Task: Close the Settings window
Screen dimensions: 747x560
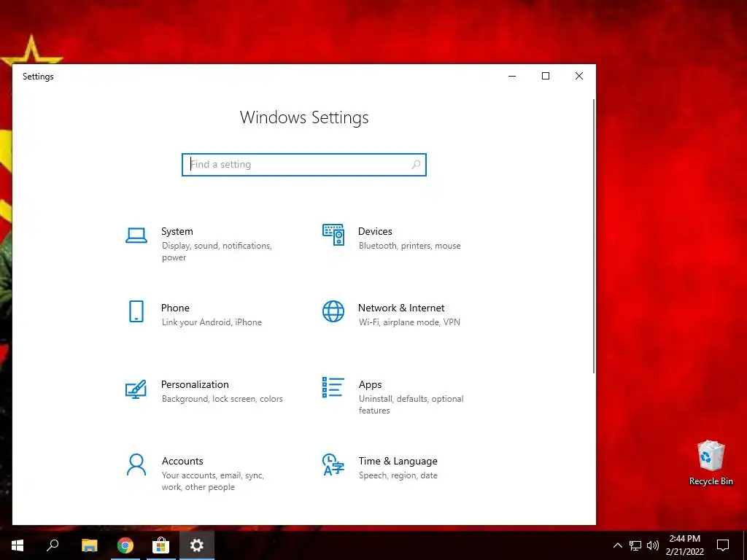Action: coord(578,76)
